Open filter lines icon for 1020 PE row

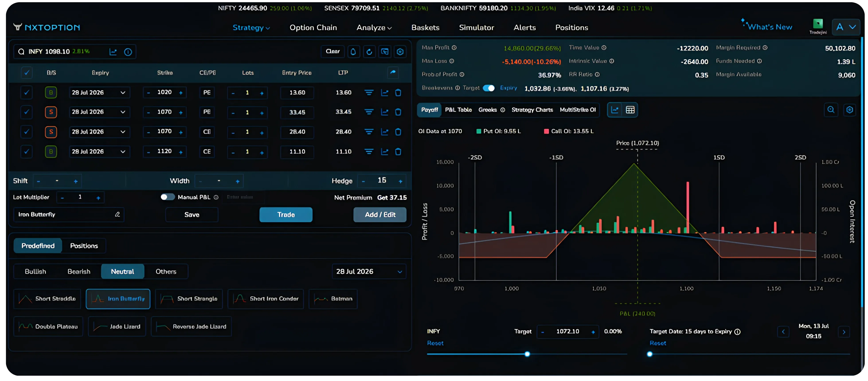369,92
